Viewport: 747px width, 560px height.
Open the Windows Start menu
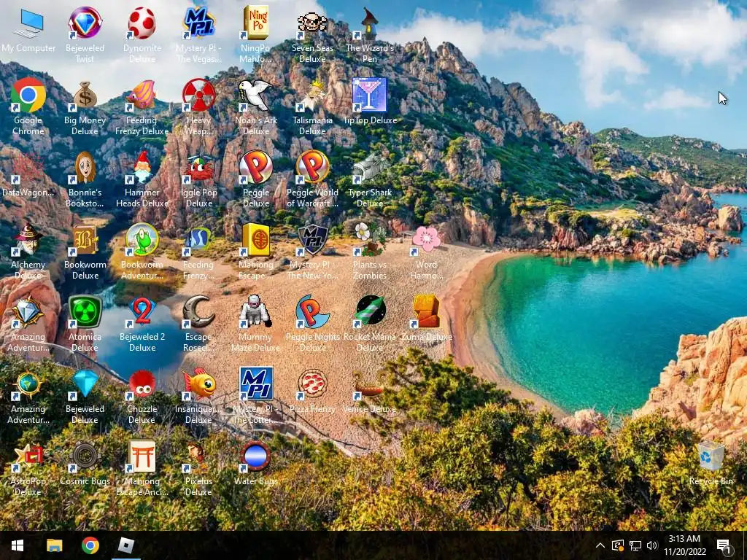[x=18, y=545]
